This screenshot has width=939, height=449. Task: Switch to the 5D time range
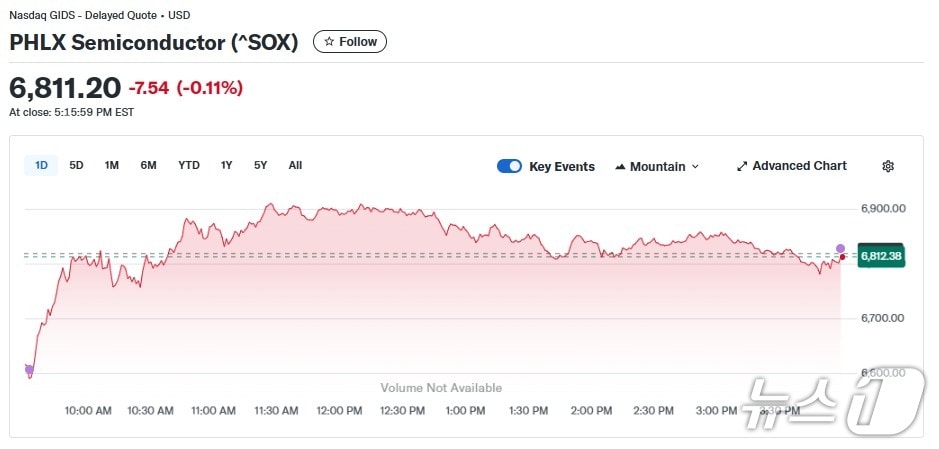[76, 165]
